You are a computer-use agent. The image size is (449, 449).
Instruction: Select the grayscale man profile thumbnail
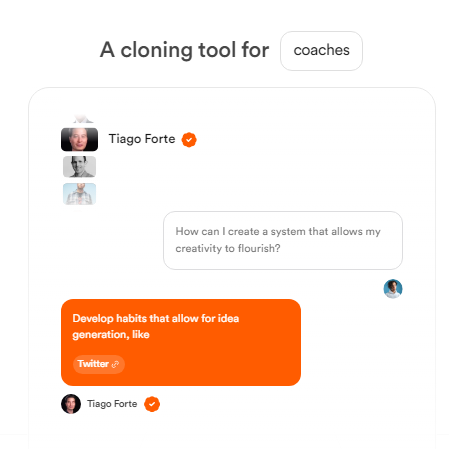click(79, 167)
